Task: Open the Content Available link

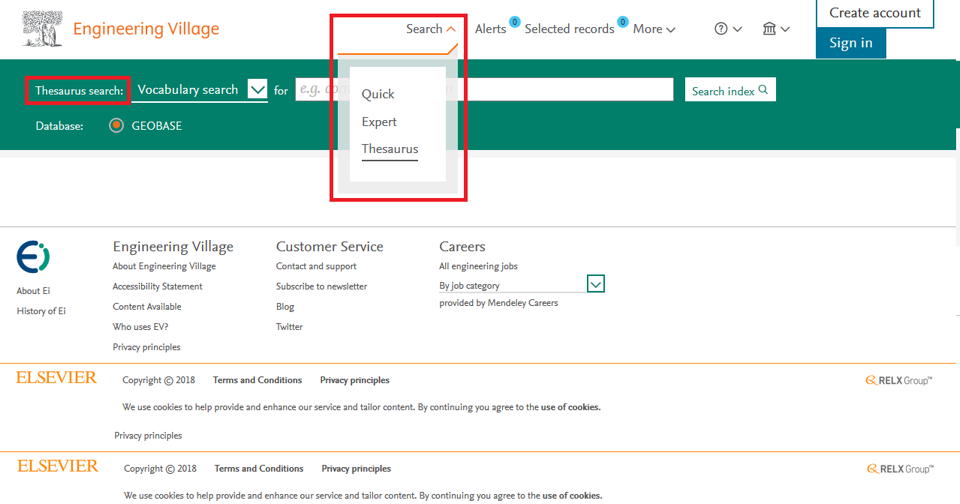Action: click(147, 307)
